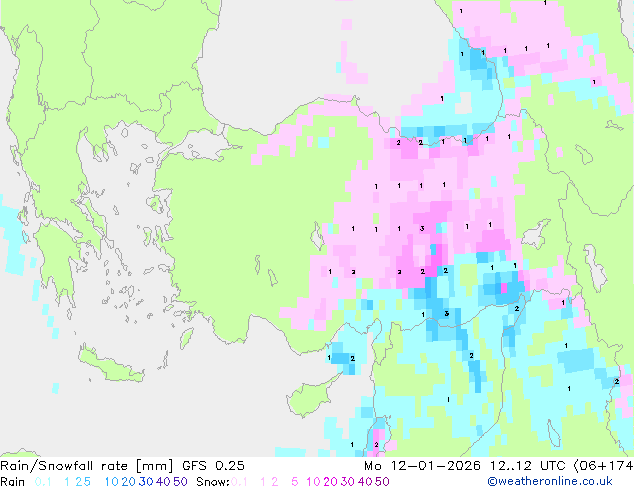Image resolution: width=634 pixels, height=490 pixels.
Task: Select the Snow 0.1 legend value
Action: coord(239,482)
